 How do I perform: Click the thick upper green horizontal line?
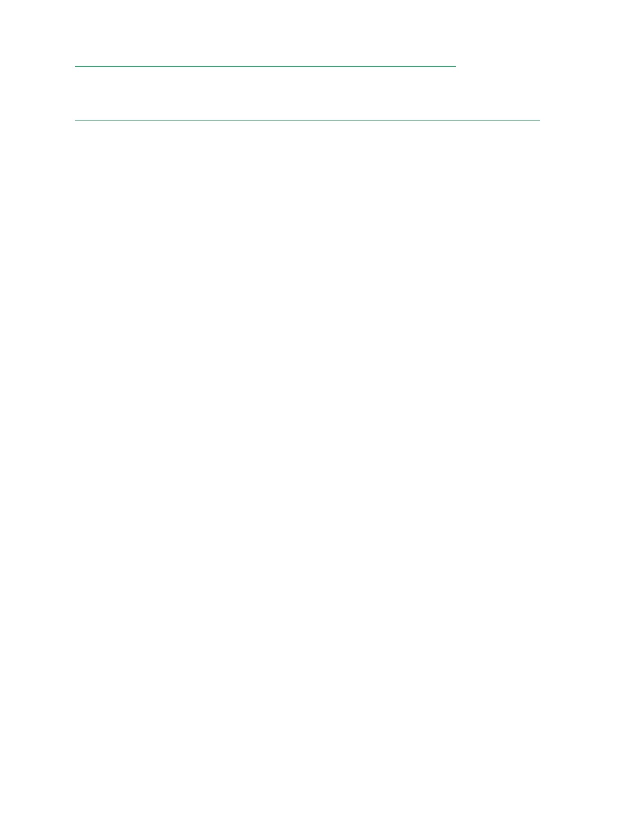265,66
